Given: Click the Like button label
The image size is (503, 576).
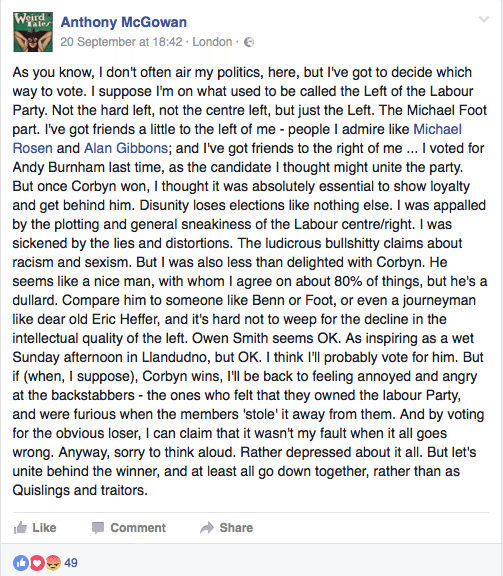Looking at the screenshot, I should pos(44,528).
